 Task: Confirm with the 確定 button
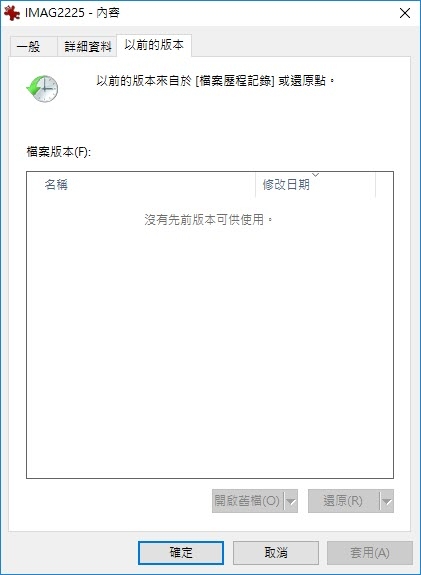[181, 553]
